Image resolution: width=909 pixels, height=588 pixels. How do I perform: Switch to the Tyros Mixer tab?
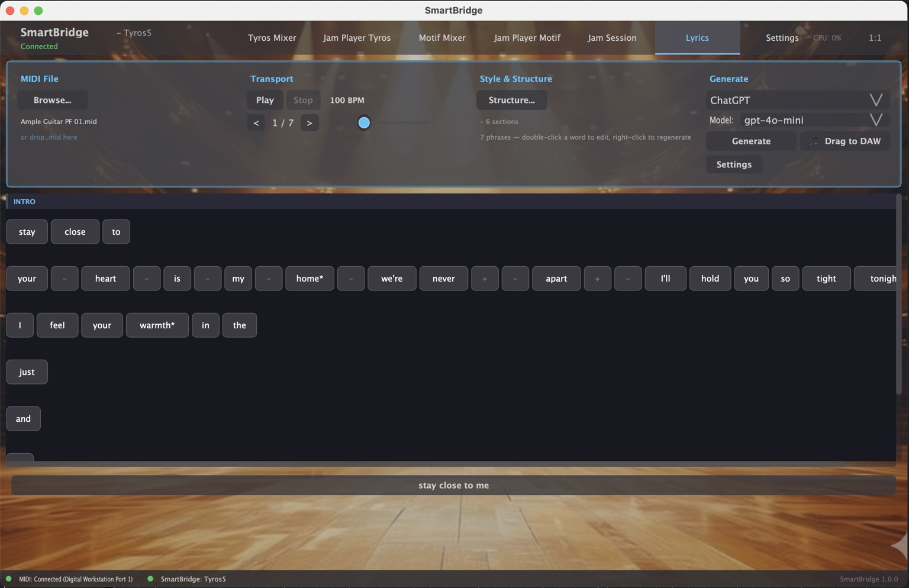tap(272, 37)
